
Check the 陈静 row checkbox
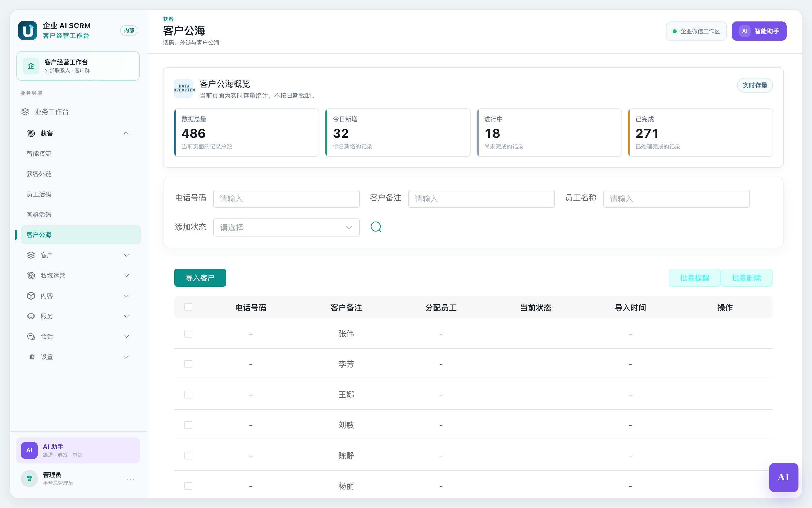188,456
